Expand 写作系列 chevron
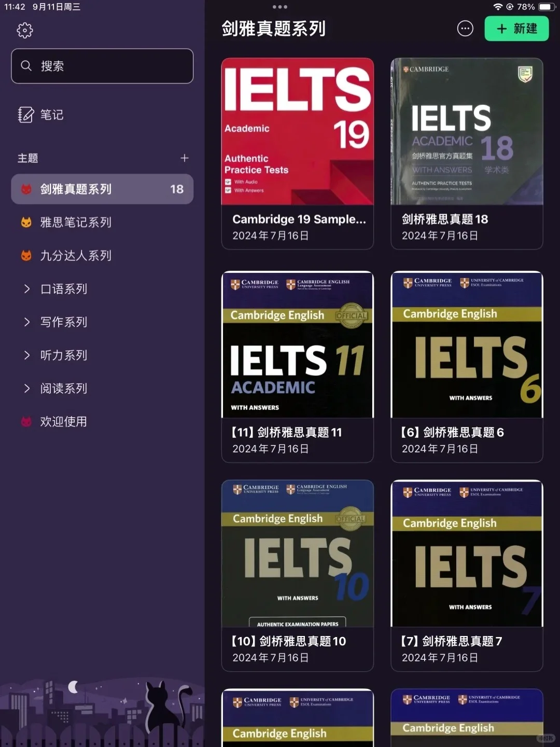Viewport: 560px width, 747px height. pos(27,322)
